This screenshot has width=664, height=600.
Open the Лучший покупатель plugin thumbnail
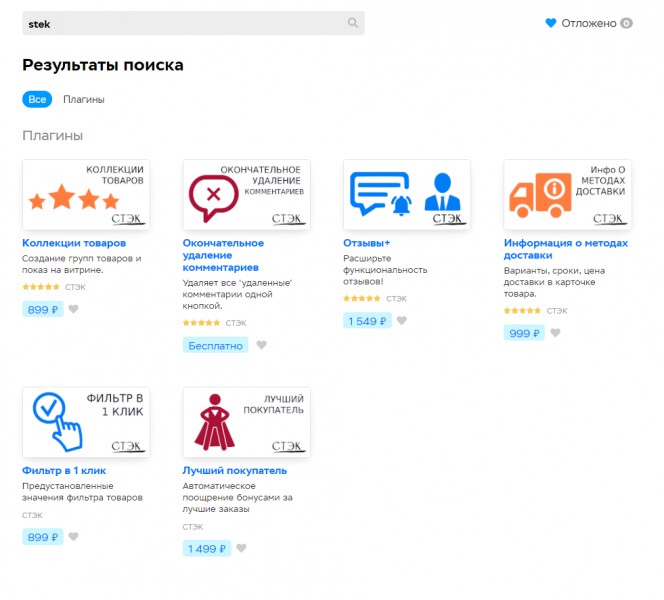coord(246,421)
